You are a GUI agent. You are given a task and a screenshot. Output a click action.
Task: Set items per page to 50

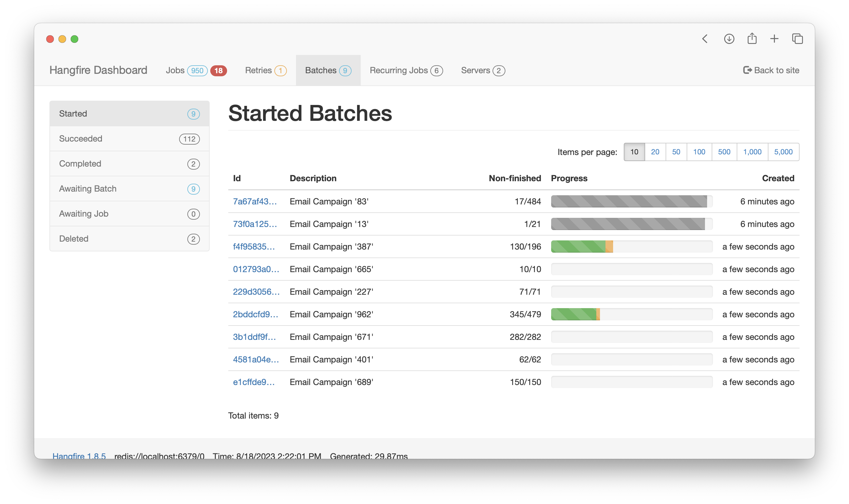(676, 152)
